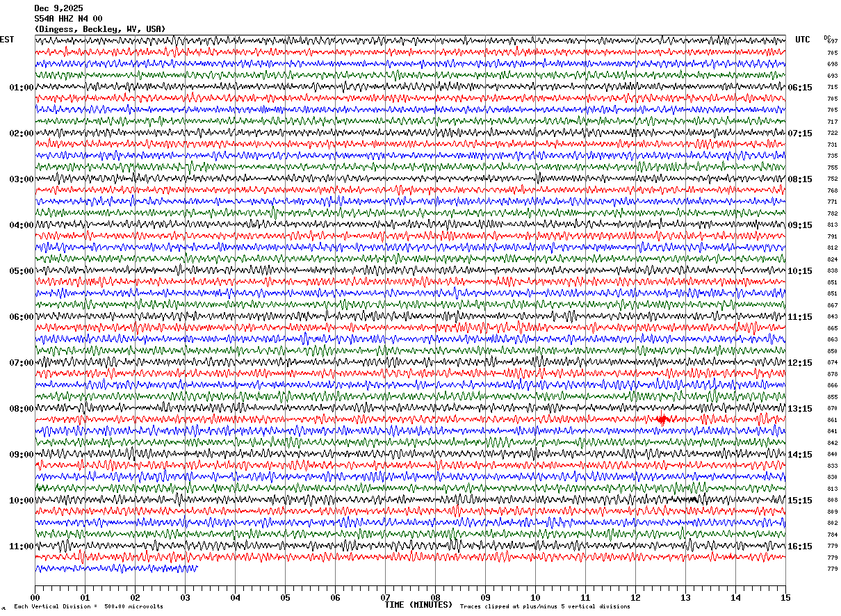Click the DC offset value 782
The width and height of the screenshot is (841, 616).
pyautogui.click(x=833, y=213)
